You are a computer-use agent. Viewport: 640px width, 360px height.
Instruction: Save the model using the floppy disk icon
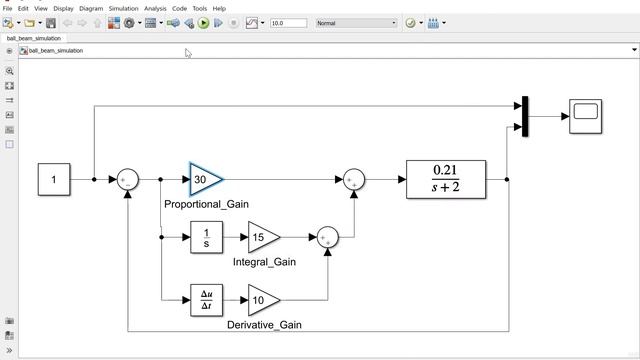51,23
